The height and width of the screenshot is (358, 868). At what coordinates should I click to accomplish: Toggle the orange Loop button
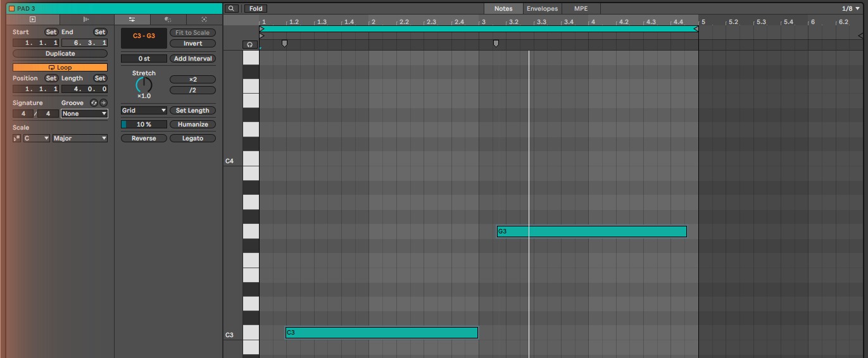[x=60, y=67]
